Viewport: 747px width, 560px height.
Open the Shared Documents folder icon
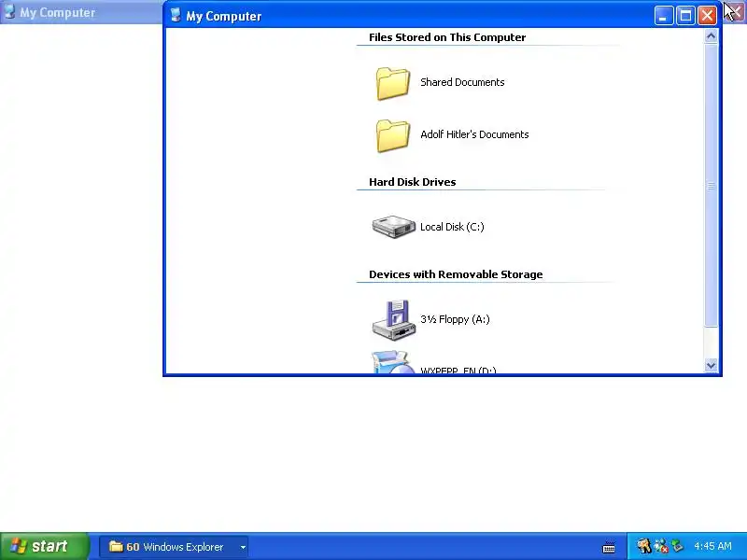click(x=392, y=83)
